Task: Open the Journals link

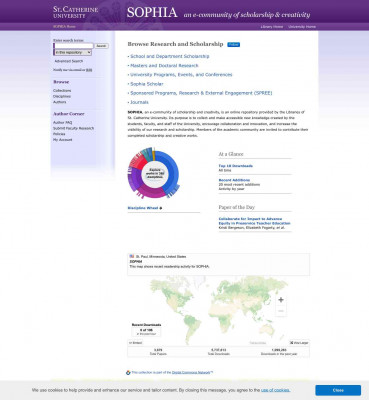Action: click(x=139, y=102)
